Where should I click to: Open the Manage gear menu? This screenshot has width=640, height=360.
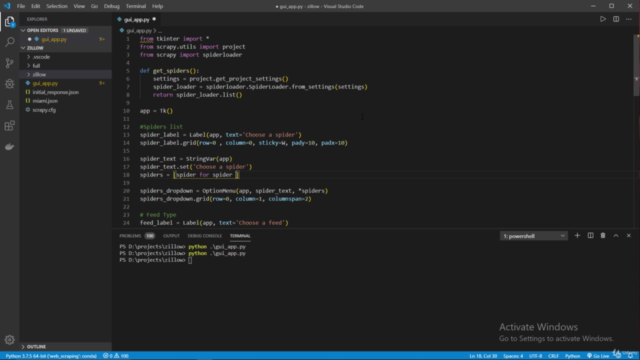pos(9,340)
